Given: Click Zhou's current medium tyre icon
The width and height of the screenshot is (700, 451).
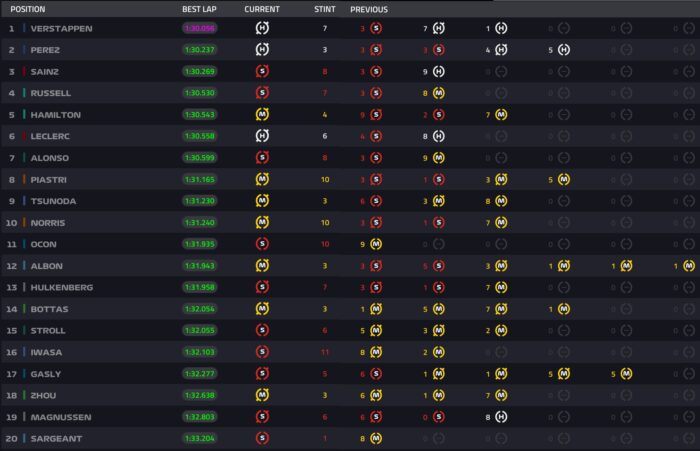Looking at the screenshot, I should (x=262, y=395).
